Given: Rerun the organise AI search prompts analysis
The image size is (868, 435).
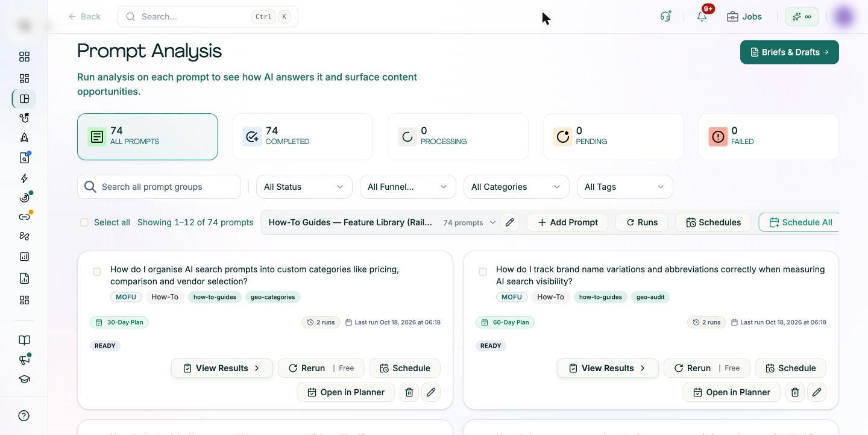Looking at the screenshot, I should point(321,368).
